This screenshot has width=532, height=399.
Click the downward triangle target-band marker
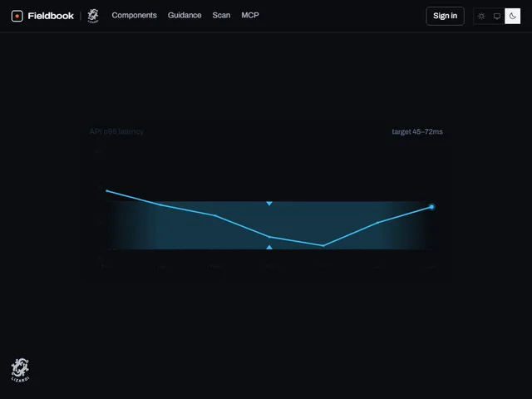pos(269,203)
